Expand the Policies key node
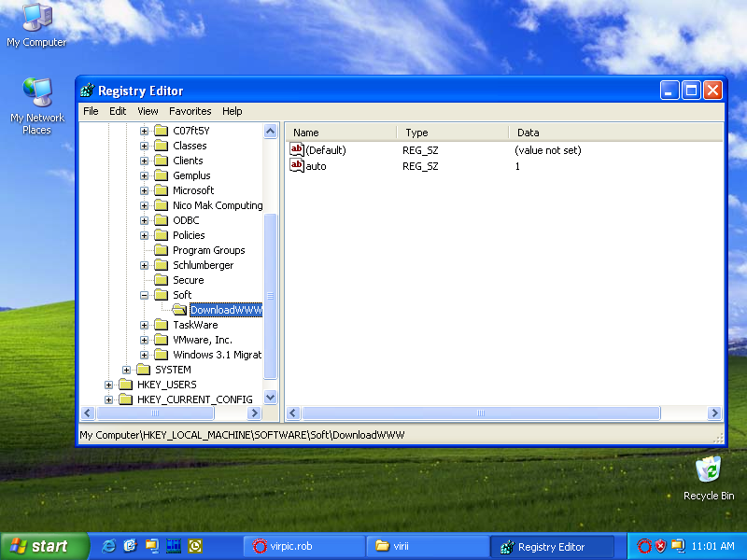747x560 pixels. click(x=144, y=236)
